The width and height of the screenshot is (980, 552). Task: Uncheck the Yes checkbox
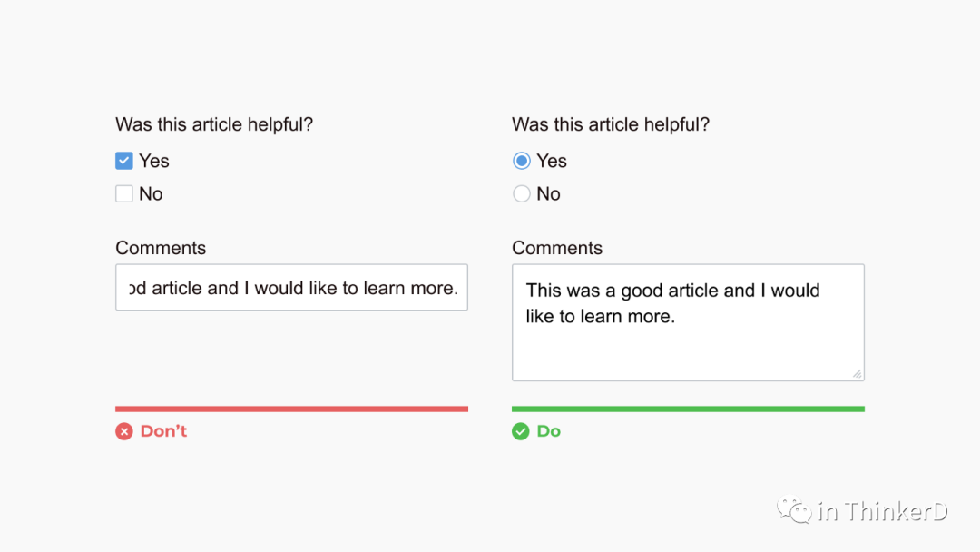click(124, 161)
